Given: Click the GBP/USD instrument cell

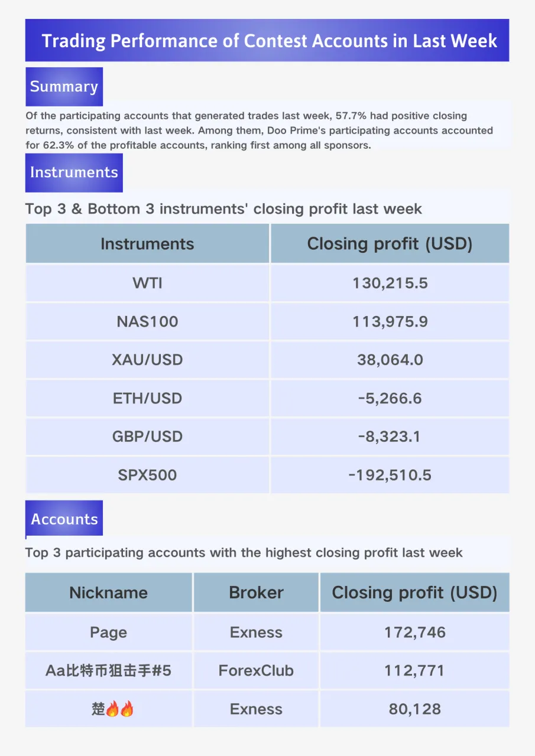Looking at the screenshot, I should click(x=147, y=436).
